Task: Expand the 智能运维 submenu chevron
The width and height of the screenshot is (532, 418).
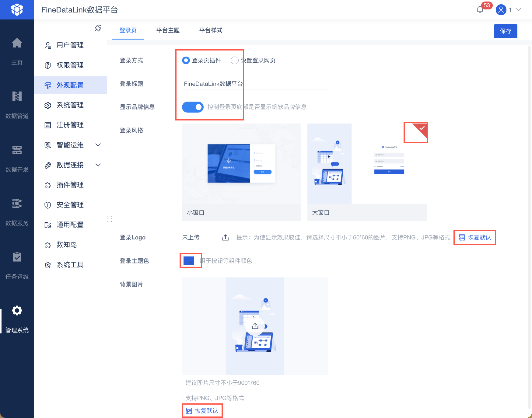Action: [x=98, y=145]
